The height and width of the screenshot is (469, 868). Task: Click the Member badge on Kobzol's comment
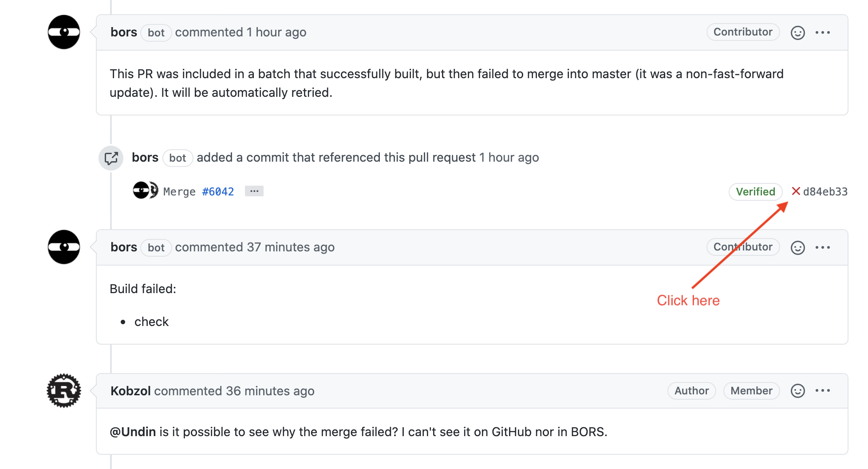(x=751, y=391)
